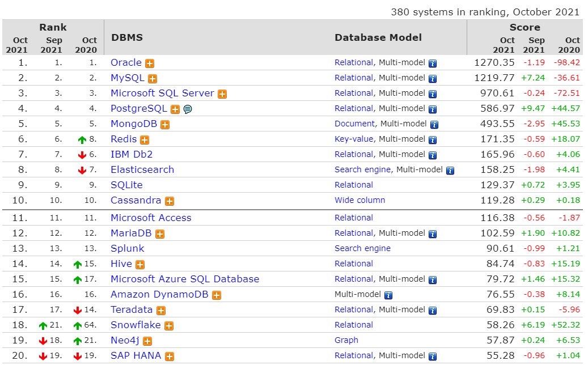Click the plus icon beside Cassandra
This screenshot has width=588, height=365.
[170, 201]
